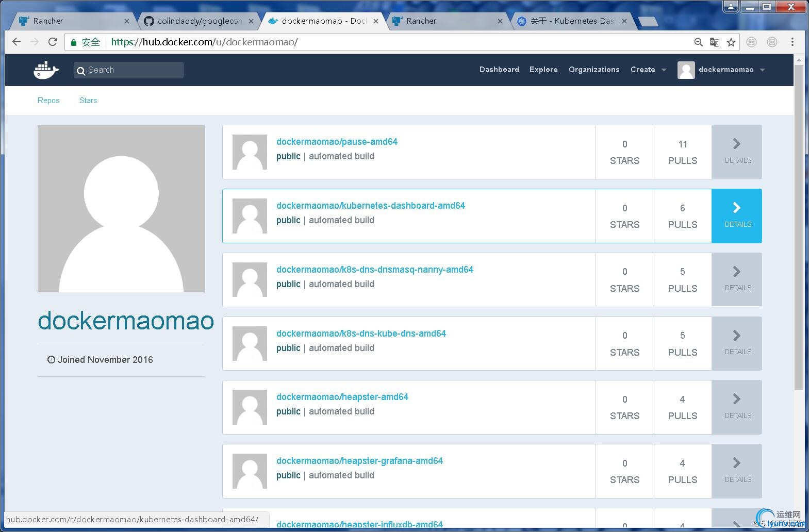Click the translate page icon
The image size is (809, 532).
pyautogui.click(x=715, y=42)
